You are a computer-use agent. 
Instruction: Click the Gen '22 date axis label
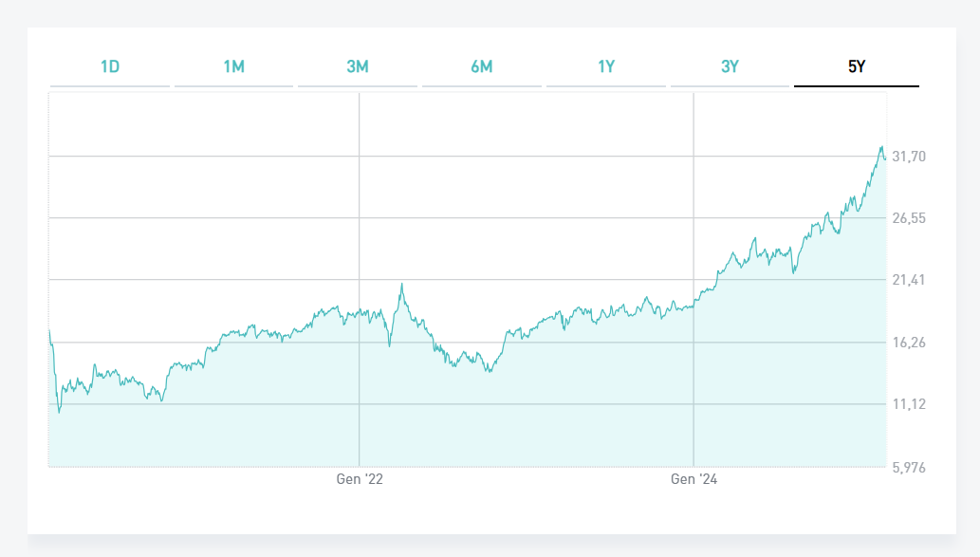[360, 480]
